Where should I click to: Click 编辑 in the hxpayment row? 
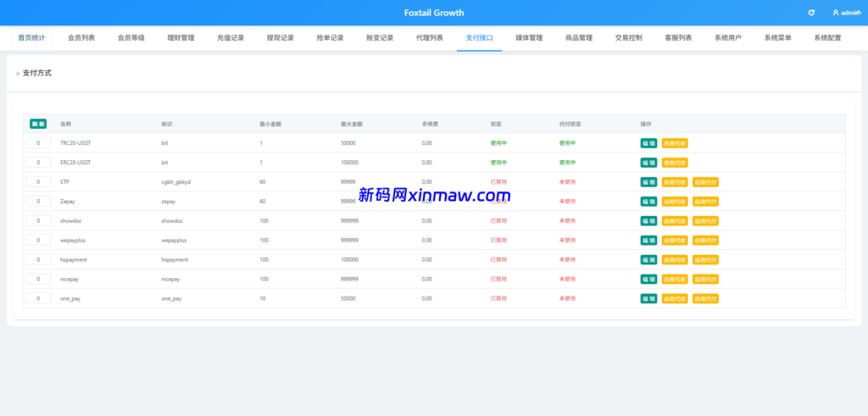click(648, 259)
